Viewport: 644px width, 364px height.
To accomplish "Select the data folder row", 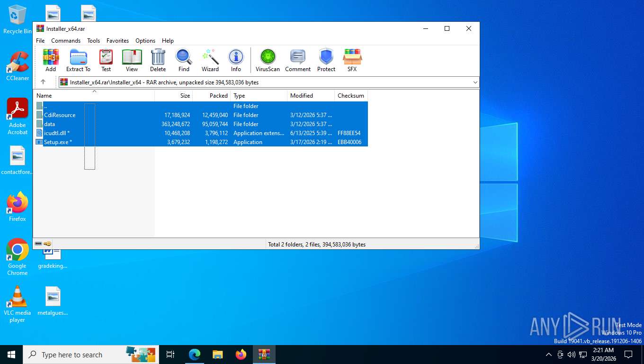I will [201, 124].
